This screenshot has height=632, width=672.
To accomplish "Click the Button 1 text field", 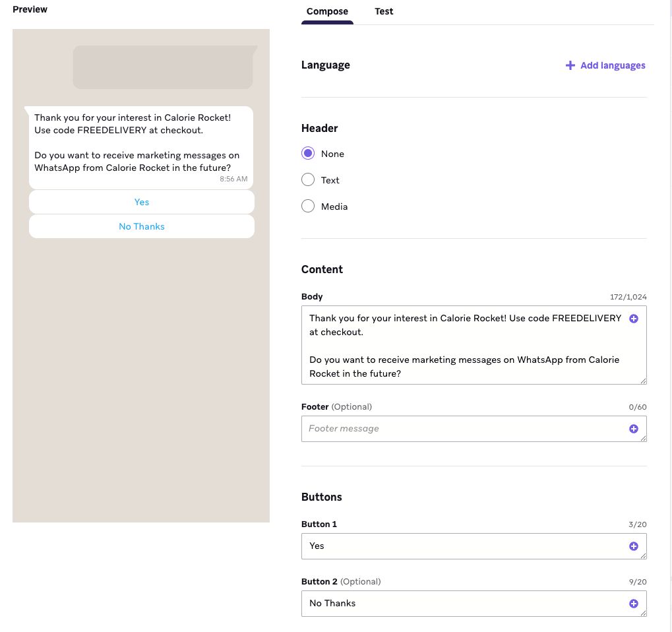I will tap(462, 546).
